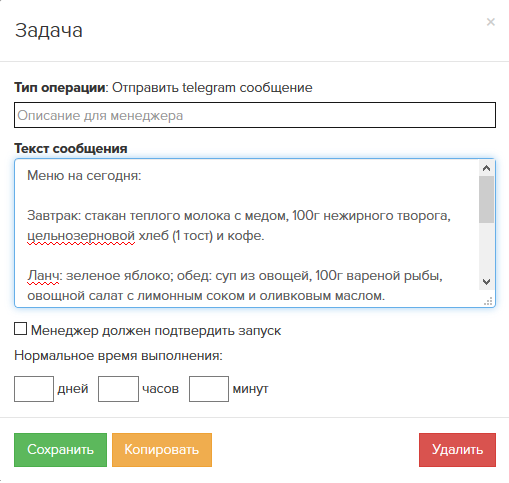
Task: Close the Задача dialog with the X
Action: tap(490, 22)
